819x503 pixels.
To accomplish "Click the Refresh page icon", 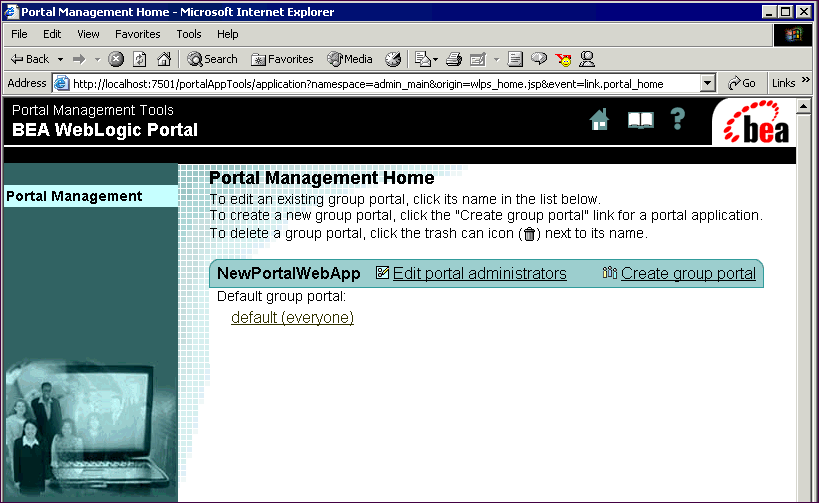I will point(139,59).
